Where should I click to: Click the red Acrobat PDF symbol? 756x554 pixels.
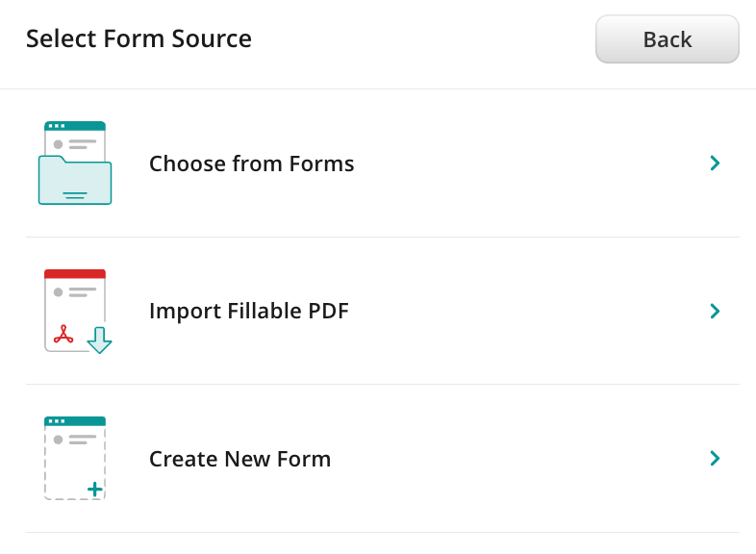63,335
